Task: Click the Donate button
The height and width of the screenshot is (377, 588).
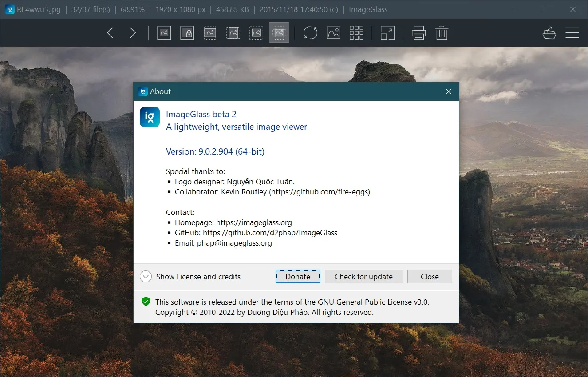Action: click(x=298, y=277)
